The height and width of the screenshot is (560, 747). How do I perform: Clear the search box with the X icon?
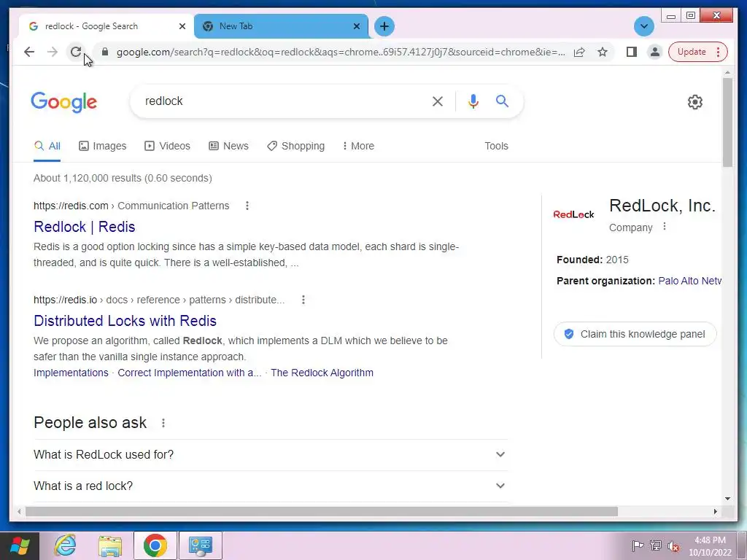(438, 101)
